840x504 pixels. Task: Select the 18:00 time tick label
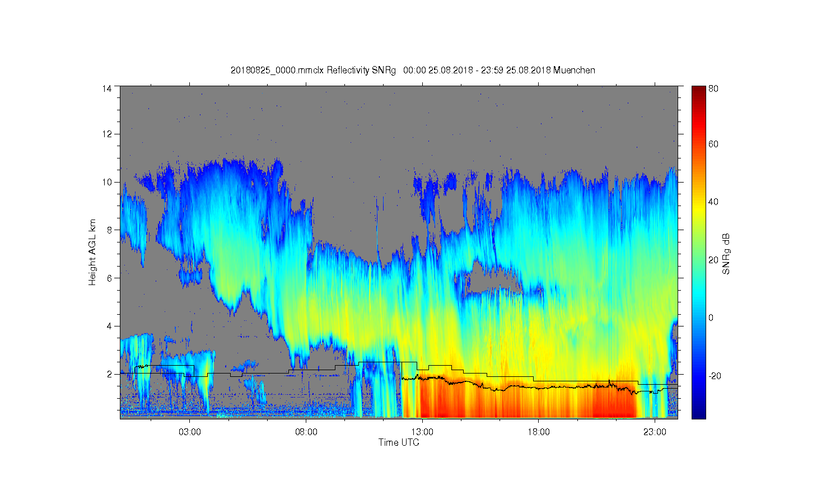tap(539, 432)
